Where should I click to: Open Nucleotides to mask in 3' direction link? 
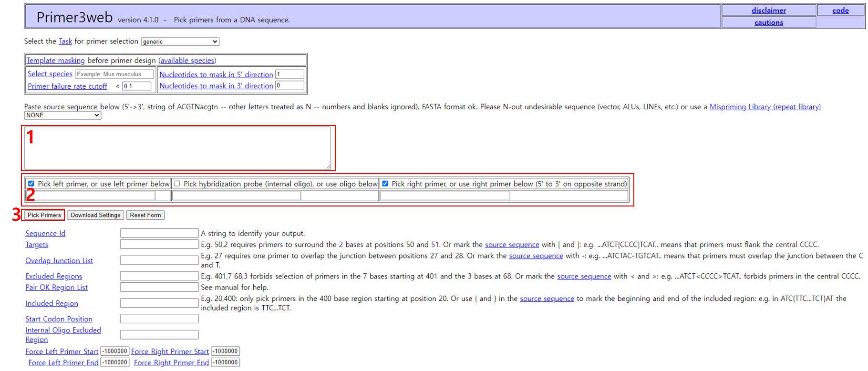pos(216,86)
